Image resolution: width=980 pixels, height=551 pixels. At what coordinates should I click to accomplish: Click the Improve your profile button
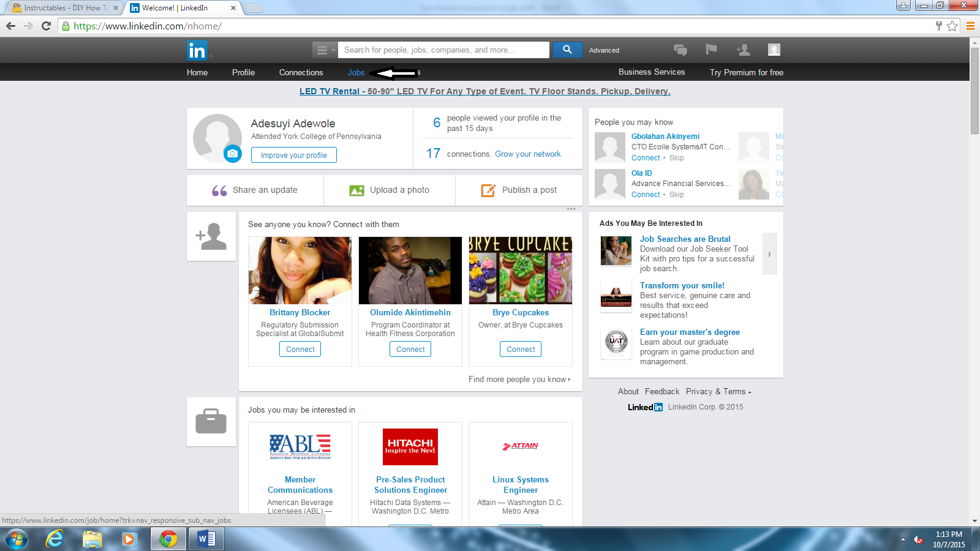coord(294,155)
